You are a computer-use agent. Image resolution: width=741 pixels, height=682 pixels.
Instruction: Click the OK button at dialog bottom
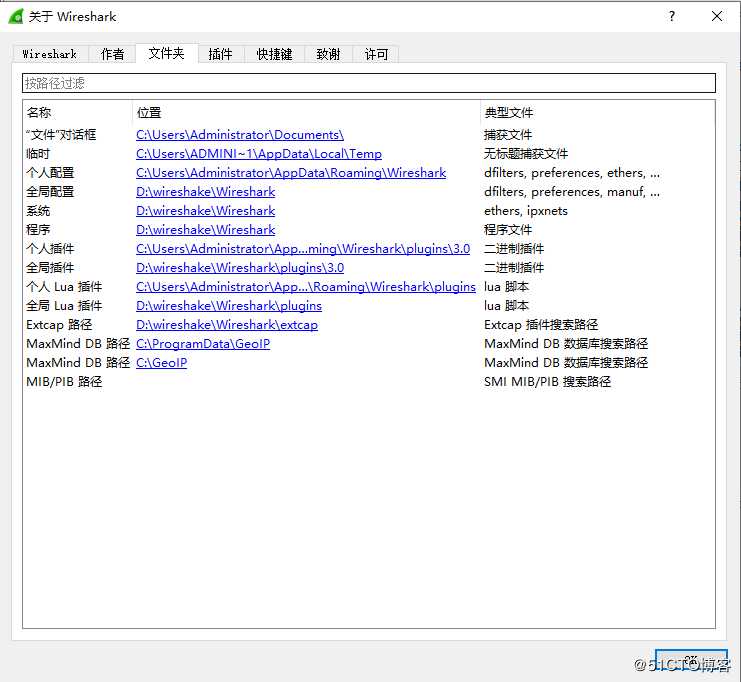pos(691,661)
